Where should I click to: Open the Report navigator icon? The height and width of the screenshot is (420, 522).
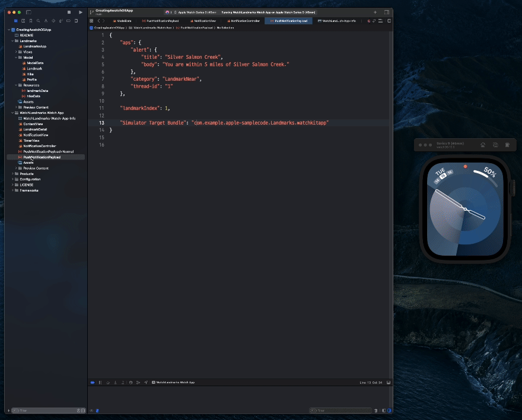[x=76, y=21]
